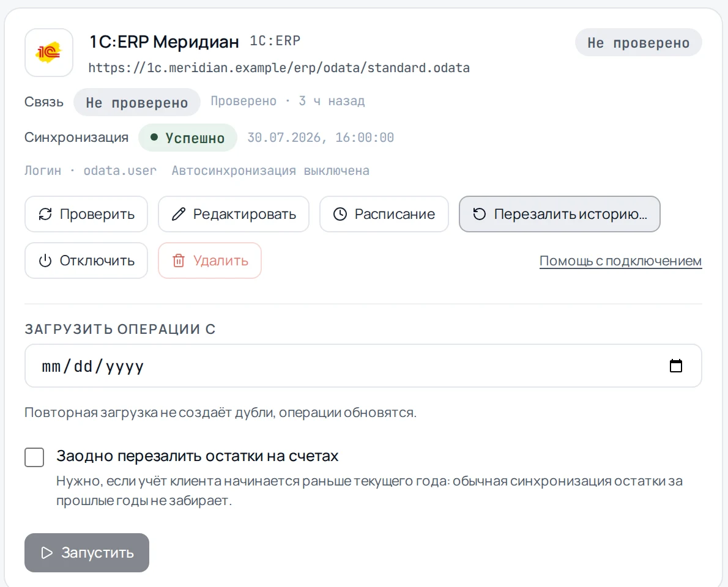Click the Проверить button

click(86, 214)
